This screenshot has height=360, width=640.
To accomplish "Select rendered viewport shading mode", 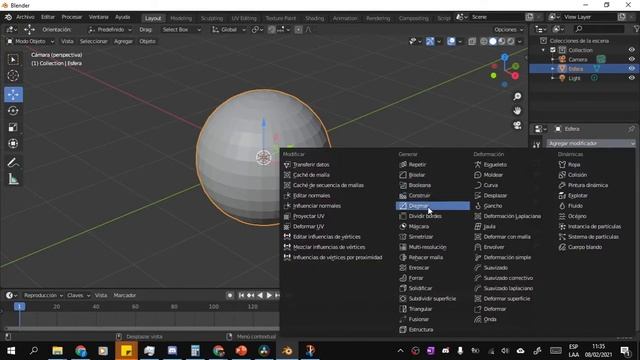I will [511, 41].
